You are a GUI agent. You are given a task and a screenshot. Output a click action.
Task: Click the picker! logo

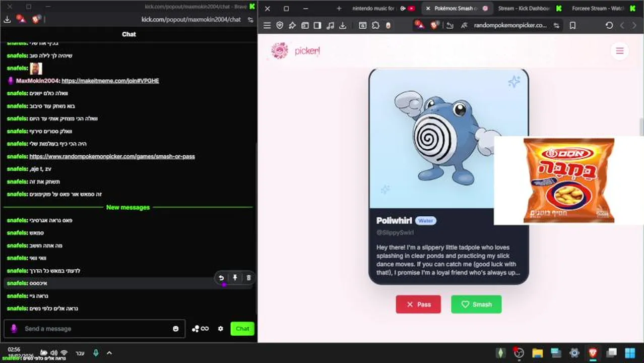(x=295, y=50)
